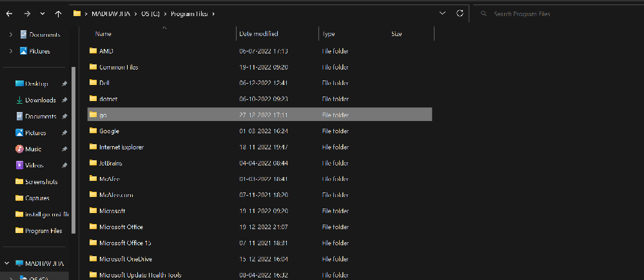The image size is (644, 280).
Task: Sort by Type column header
Action: tap(329, 34)
